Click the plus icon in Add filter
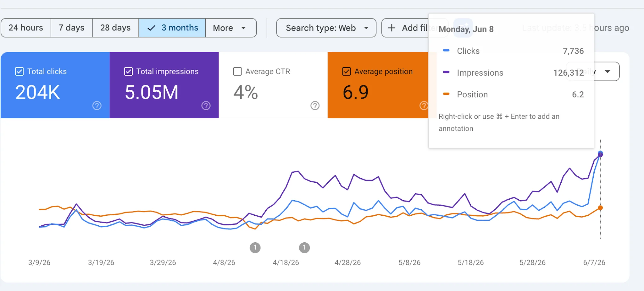 coord(391,28)
